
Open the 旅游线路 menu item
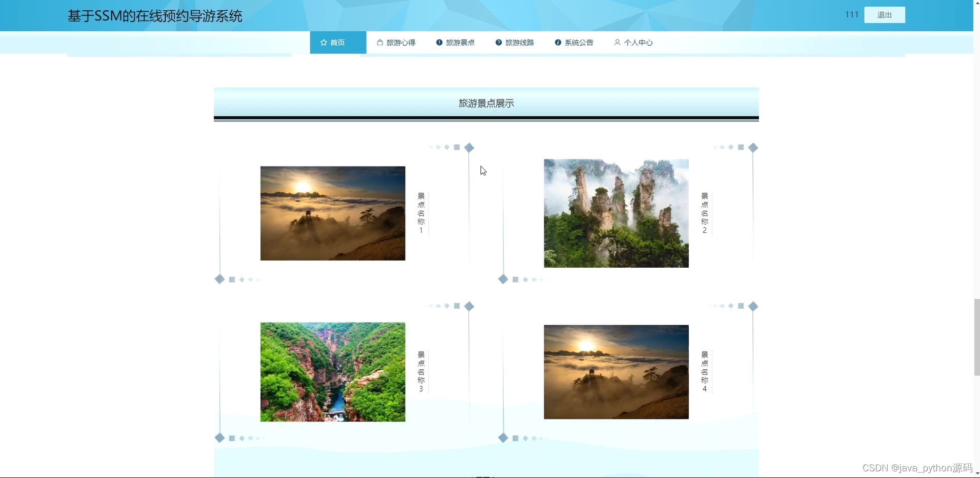point(515,43)
